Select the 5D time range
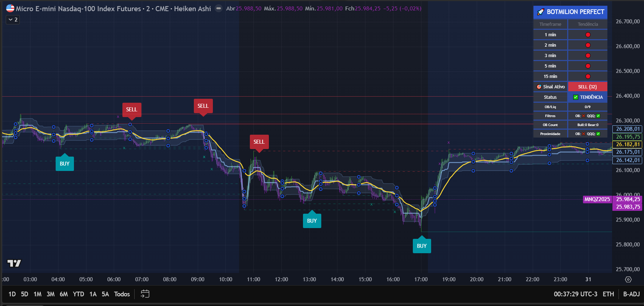This screenshot has width=644, height=306. [x=24, y=294]
